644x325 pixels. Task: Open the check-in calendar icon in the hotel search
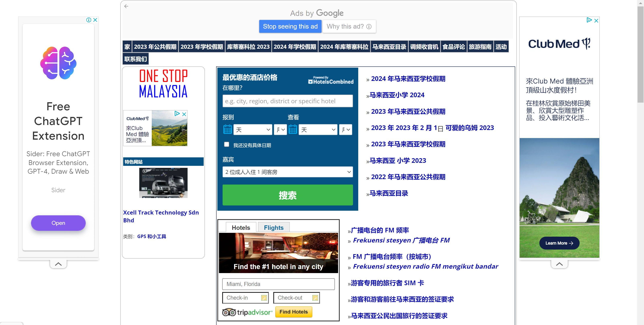click(x=227, y=130)
